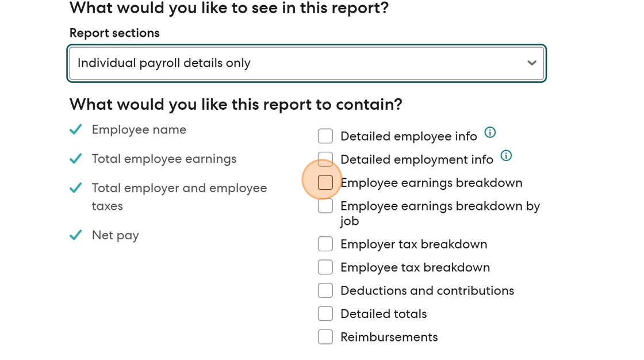Include Reimbursements in the report
644x360 pixels.
[x=325, y=337]
